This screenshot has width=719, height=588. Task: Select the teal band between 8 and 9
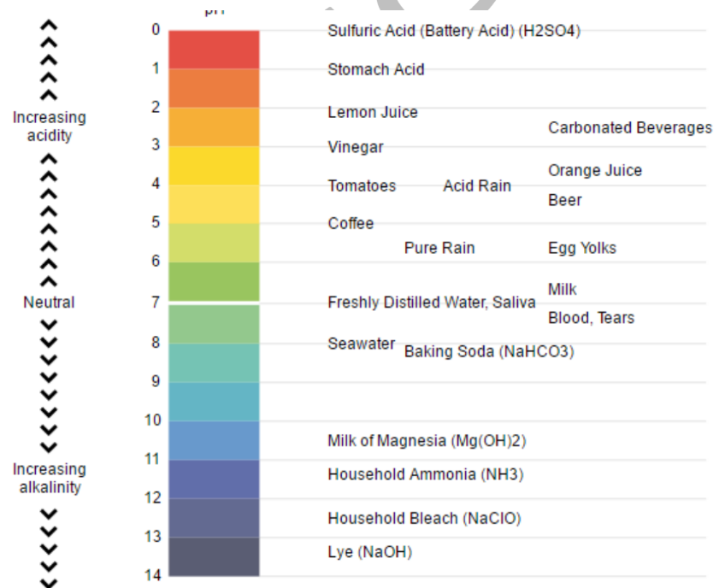pos(214,363)
